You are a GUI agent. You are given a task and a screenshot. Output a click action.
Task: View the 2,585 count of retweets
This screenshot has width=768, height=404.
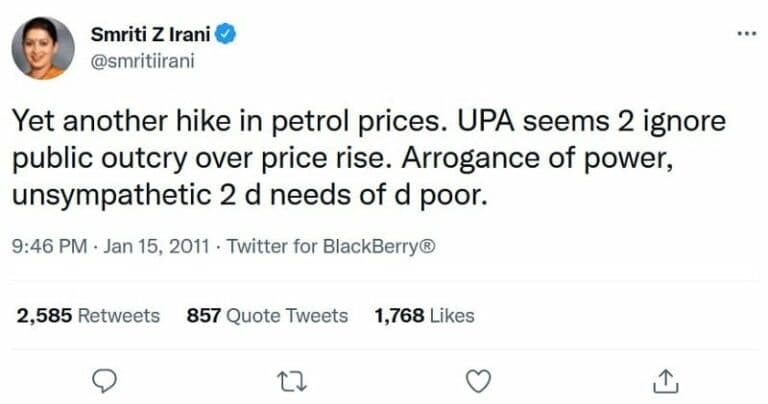(44, 316)
